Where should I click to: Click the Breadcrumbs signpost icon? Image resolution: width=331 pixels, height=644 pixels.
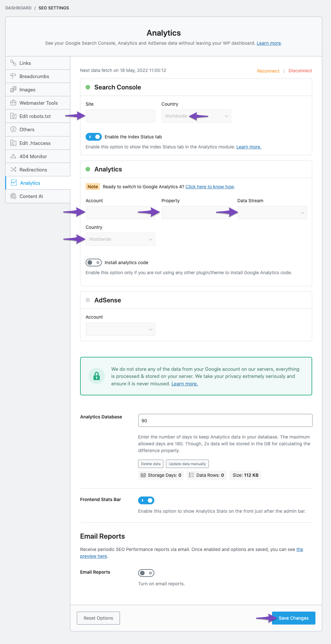pos(13,76)
